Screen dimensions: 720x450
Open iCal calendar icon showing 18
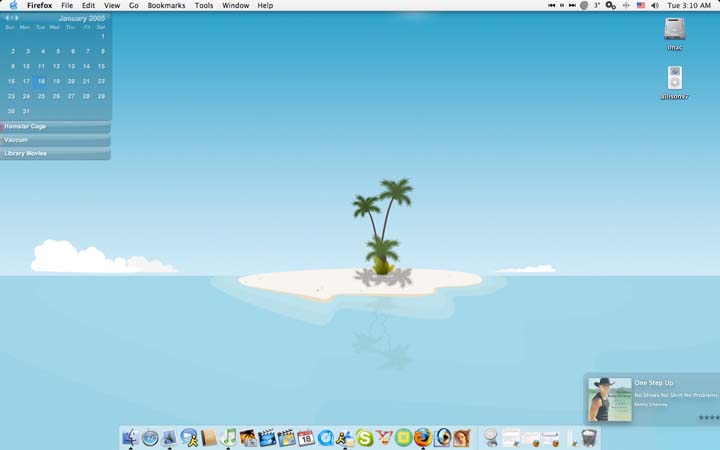306,438
